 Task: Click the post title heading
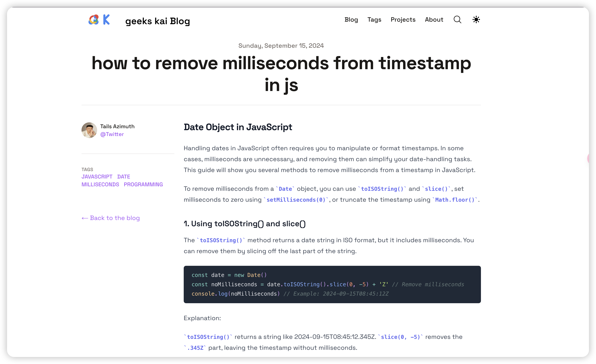point(281,74)
